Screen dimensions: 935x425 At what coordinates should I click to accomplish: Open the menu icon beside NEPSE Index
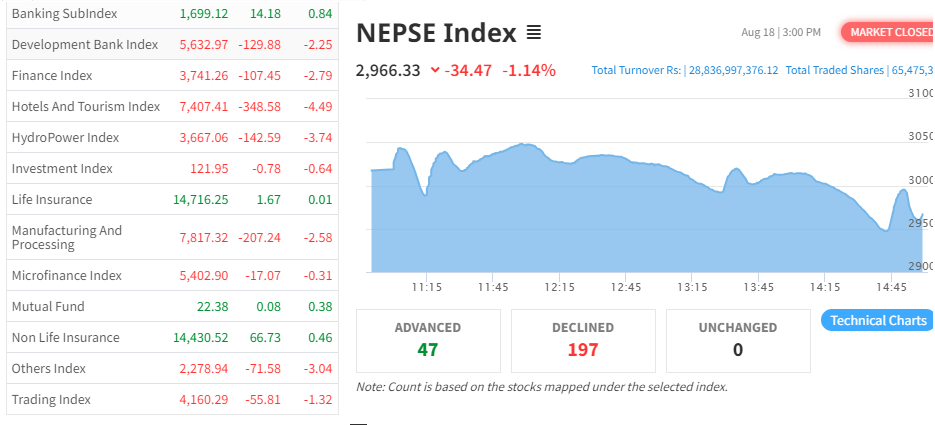tap(534, 33)
